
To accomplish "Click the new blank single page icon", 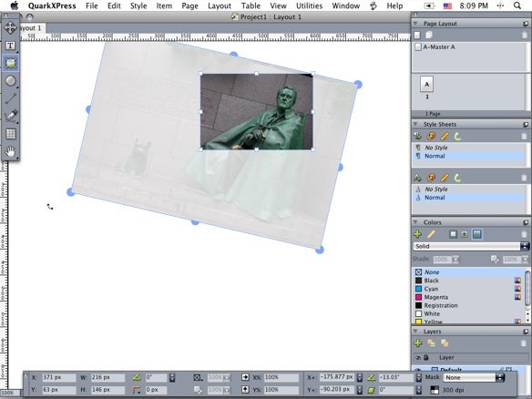I will [x=417, y=35].
